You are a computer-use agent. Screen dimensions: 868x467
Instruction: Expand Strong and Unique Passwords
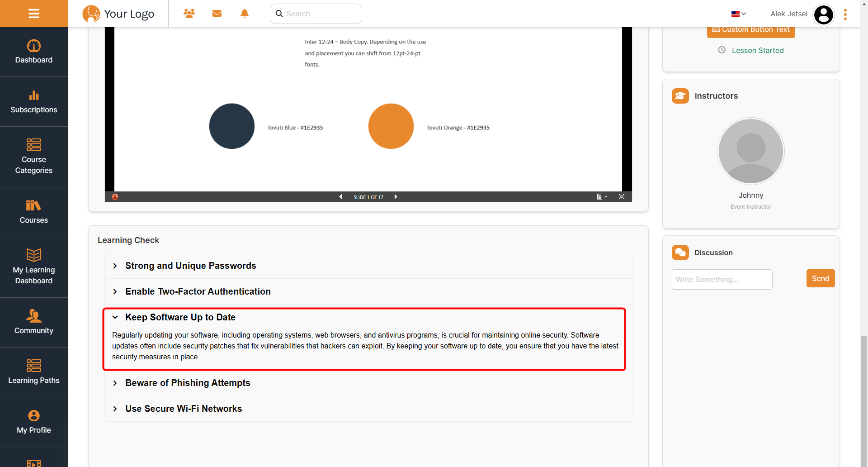pos(368,266)
